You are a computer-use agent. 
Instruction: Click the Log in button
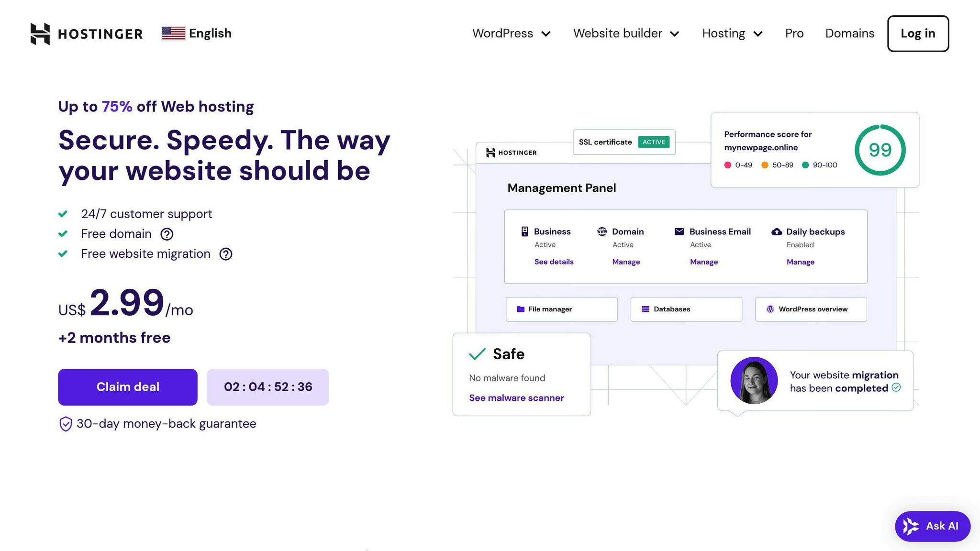(917, 33)
